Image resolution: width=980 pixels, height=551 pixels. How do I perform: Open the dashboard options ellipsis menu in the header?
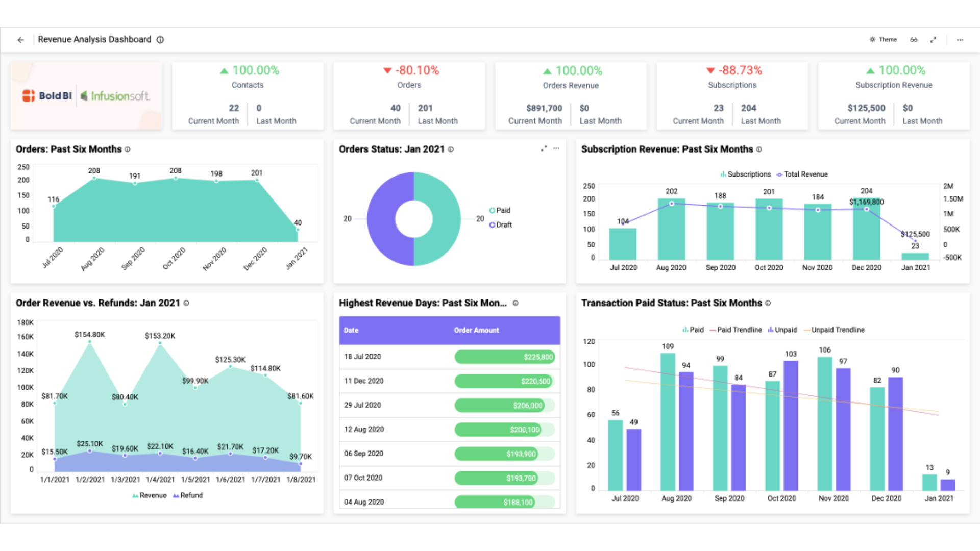[960, 39]
